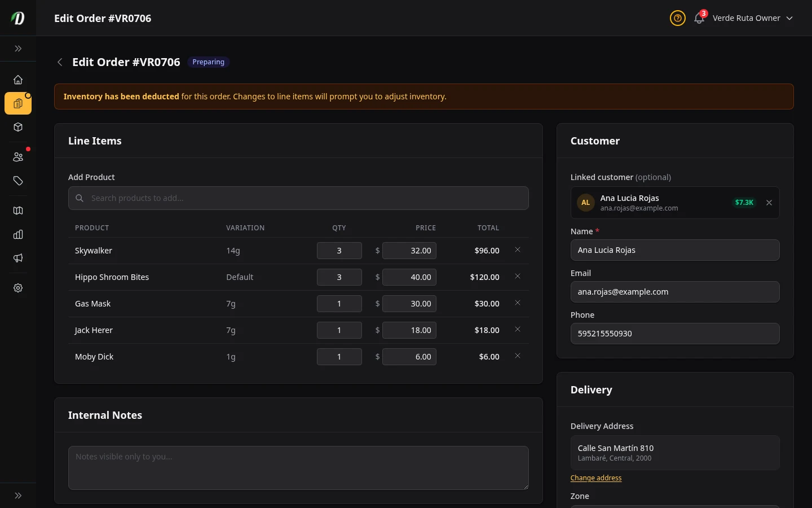812x508 pixels.
Task: Open Announcements via the megaphone icon
Action: [18, 258]
